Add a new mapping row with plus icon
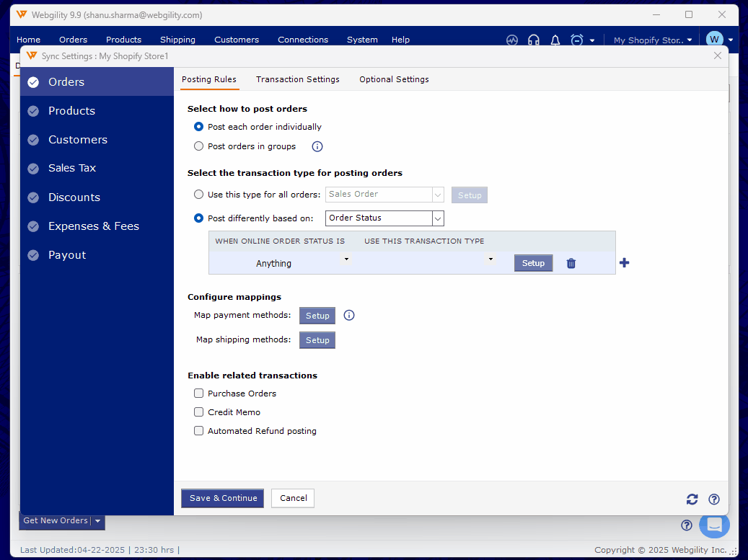Image resolution: width=748 pixels, height=560 pixels. point(625,263)
